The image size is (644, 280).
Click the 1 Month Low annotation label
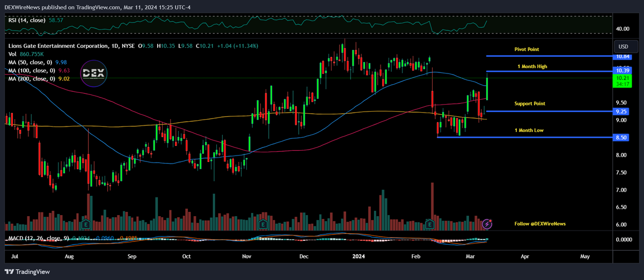529,130
